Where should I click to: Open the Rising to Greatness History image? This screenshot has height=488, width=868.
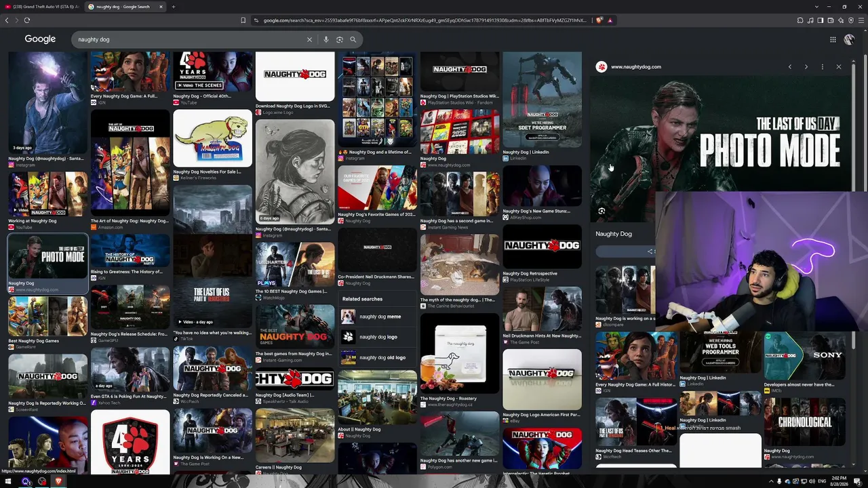[x=130, y=250]
